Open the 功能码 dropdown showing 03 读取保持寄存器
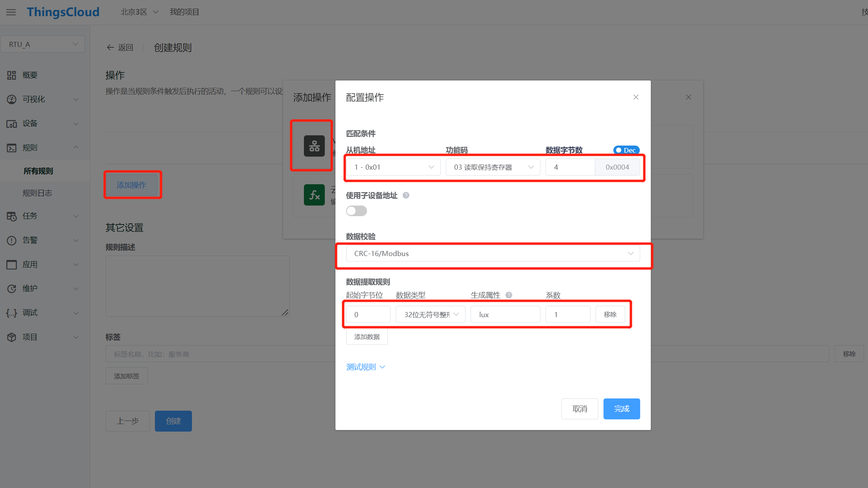The image size is (868, 488). pos(492,167)
